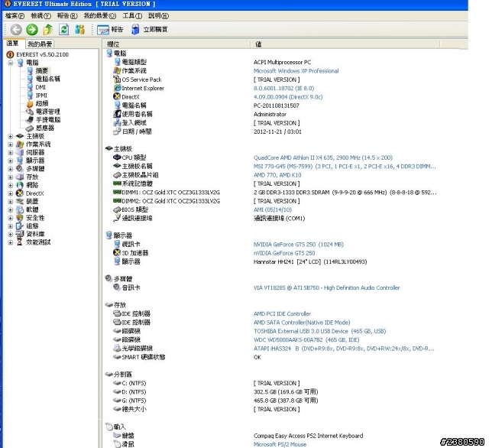Click the Refresh toolbar icon

click(x=64, y=29)
